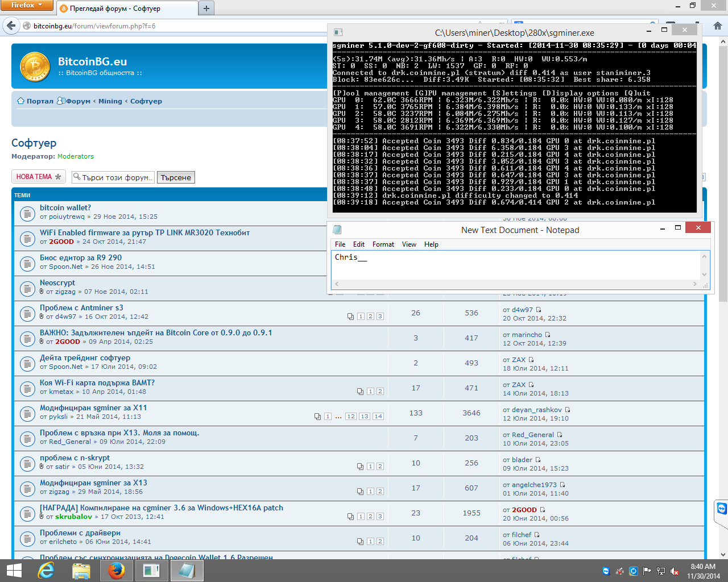Go back with the Firefox back arrow

pyautogui.click(x=11, y=26)
